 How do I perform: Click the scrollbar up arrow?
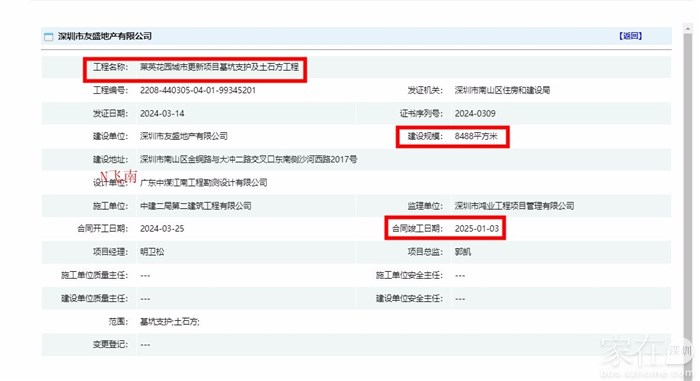[688, 28]
